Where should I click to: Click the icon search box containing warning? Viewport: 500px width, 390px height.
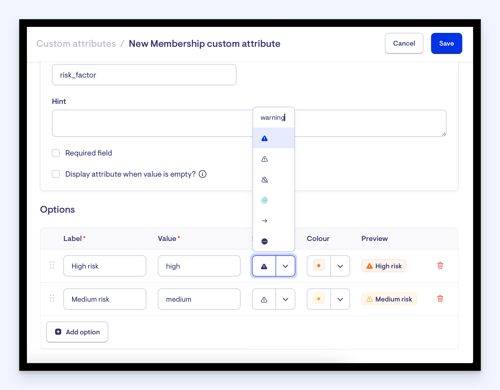[273, 117]
